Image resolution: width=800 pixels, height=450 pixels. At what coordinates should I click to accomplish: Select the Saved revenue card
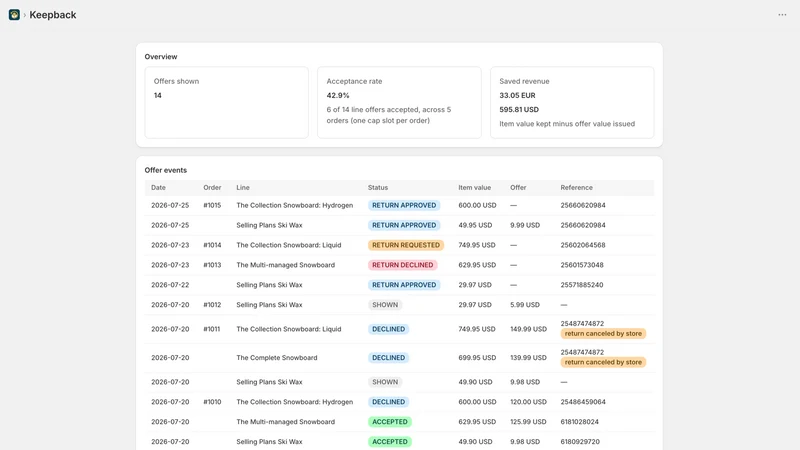coord(572,102)
